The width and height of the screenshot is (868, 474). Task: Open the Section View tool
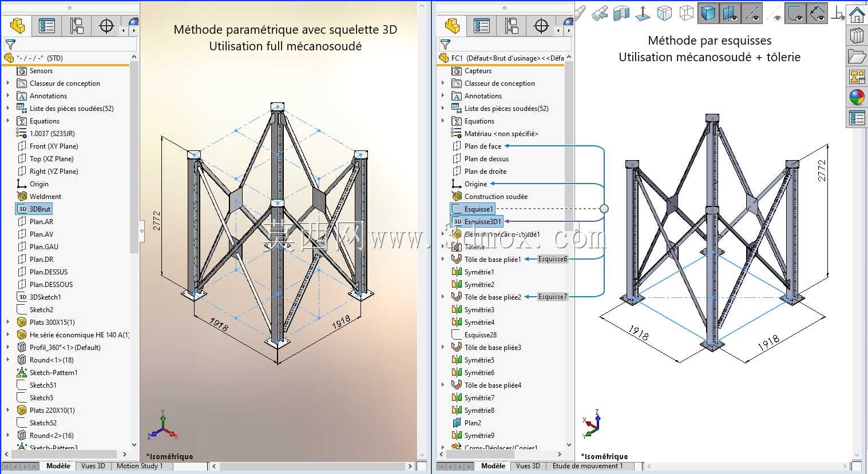pyautogui.click(x=622, y=13)
